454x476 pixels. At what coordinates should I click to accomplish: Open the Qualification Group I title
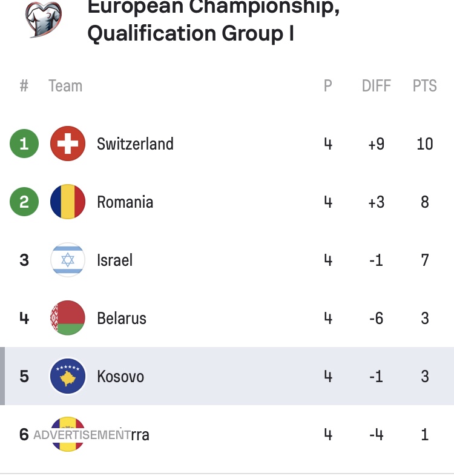(191, 33)
